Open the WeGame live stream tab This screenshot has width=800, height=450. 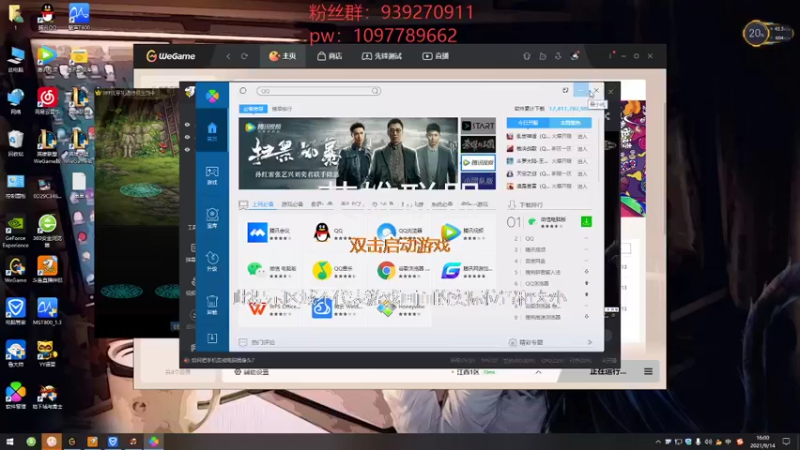435,56
